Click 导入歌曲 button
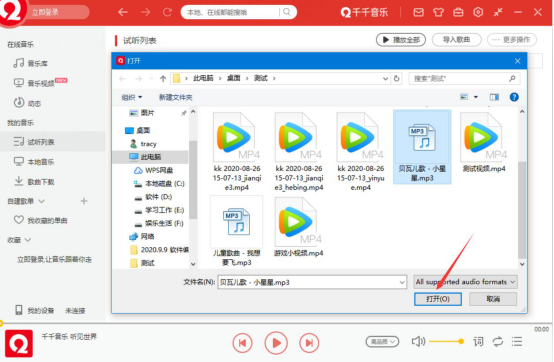 pos(456,40)
